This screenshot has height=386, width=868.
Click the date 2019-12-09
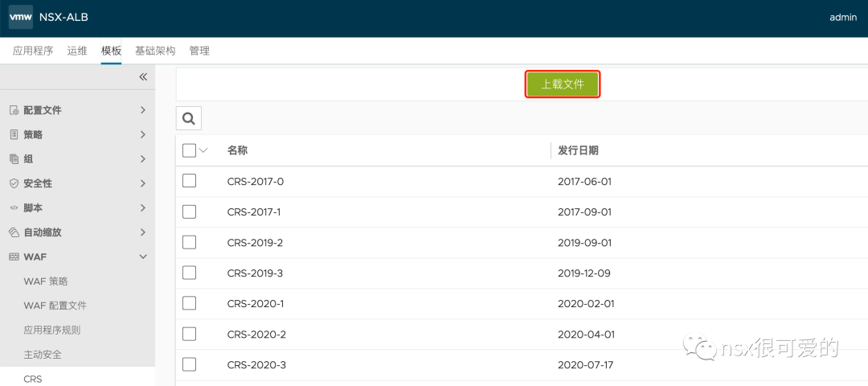click(584, 273)
